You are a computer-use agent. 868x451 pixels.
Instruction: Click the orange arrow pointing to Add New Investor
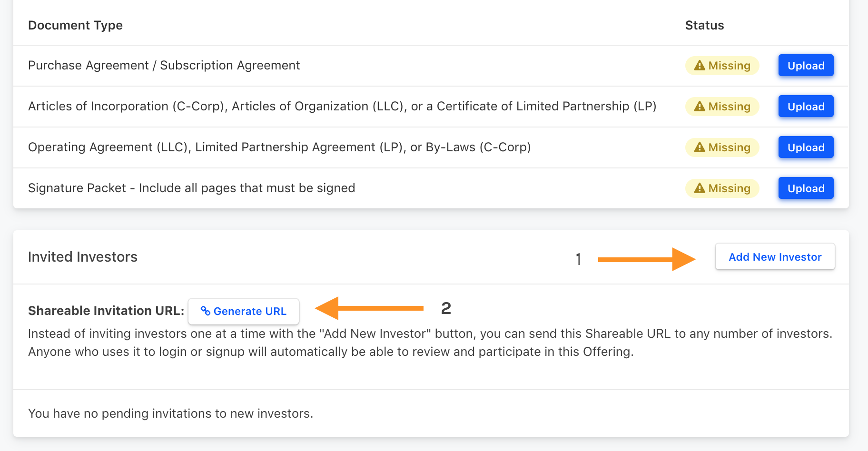(647, 259)
